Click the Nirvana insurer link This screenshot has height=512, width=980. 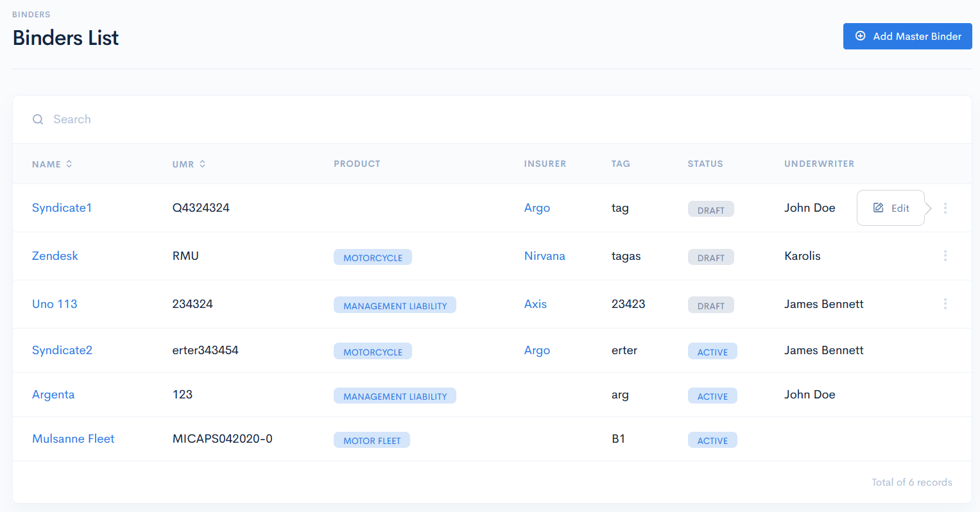[544, 256]
